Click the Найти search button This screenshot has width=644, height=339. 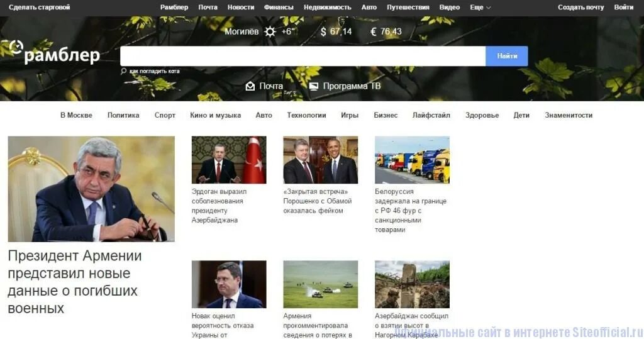click(x=507, y=57)
